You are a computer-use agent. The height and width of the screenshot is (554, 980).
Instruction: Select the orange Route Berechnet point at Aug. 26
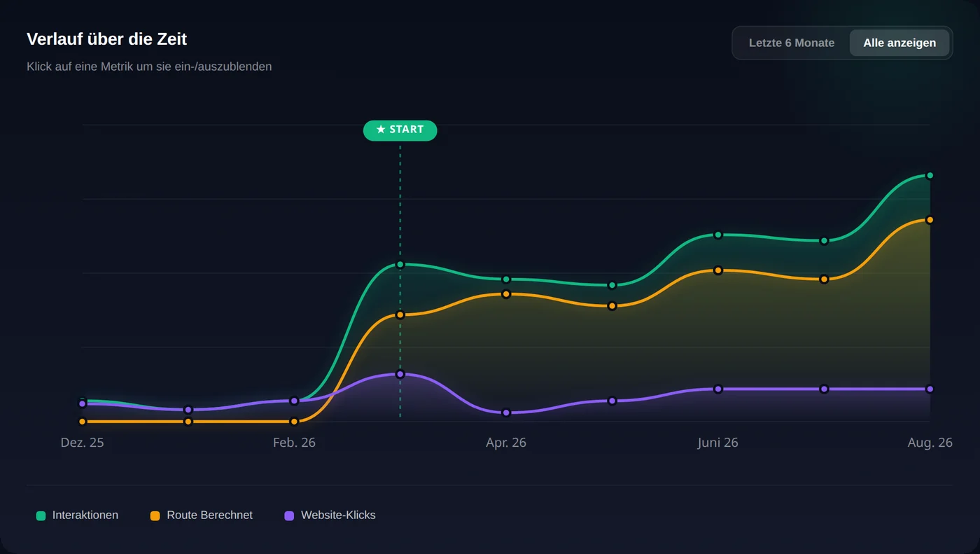click(930, 220)
